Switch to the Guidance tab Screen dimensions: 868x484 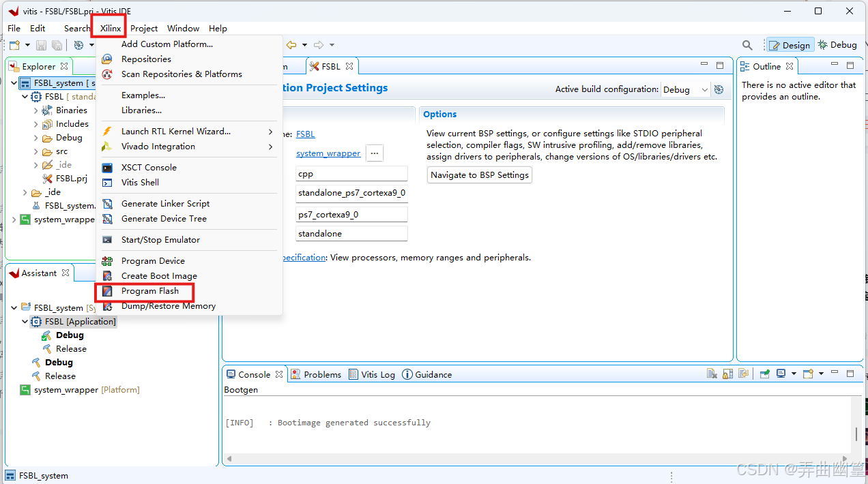point(427,374)
